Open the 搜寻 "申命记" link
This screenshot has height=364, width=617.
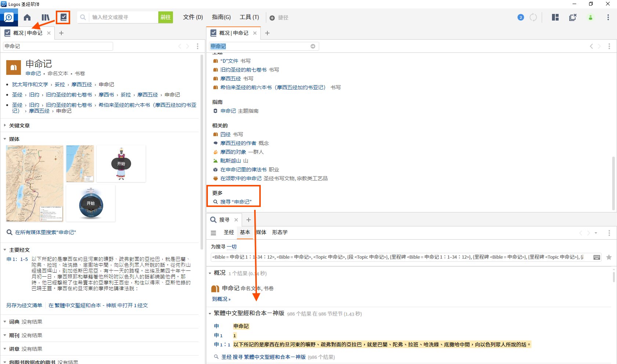click(x=236, y=202)
